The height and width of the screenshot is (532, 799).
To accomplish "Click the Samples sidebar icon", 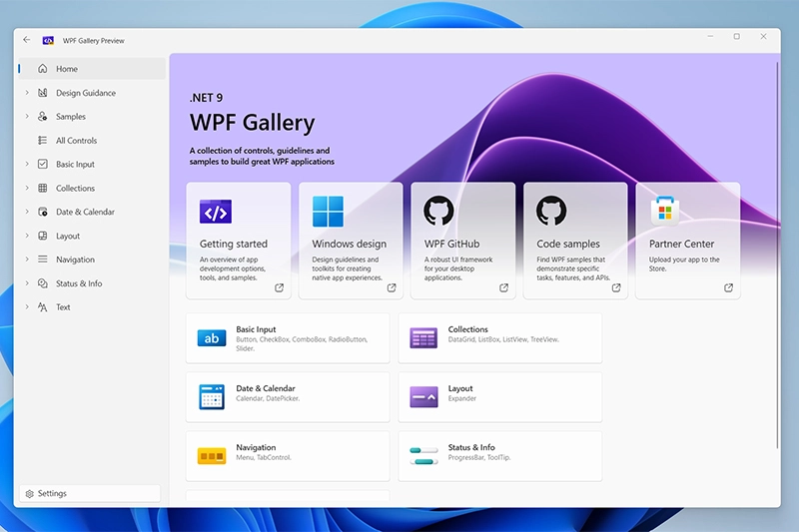I will tap(43, 117).
